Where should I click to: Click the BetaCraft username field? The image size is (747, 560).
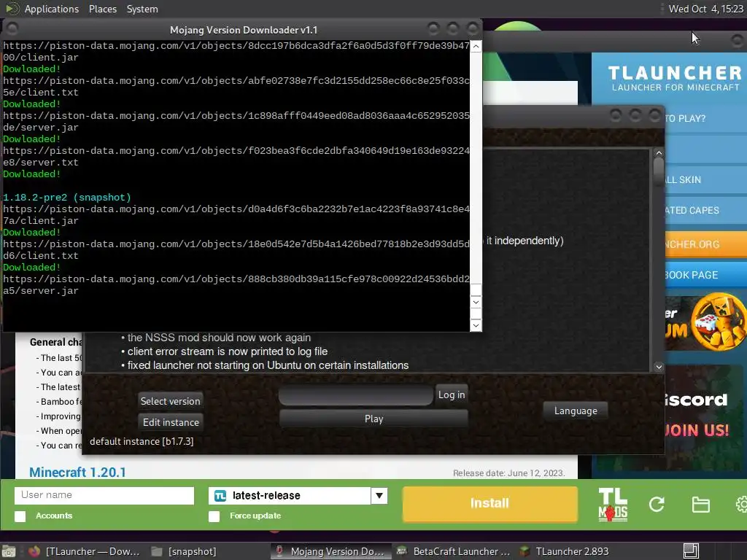click(x=356, y=395)
